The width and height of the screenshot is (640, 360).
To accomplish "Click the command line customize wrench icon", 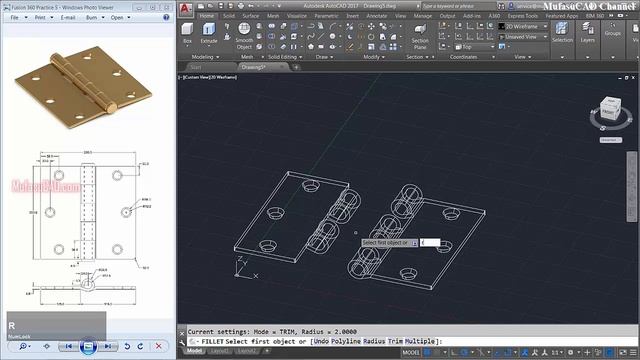I will [x=182, y=342].
